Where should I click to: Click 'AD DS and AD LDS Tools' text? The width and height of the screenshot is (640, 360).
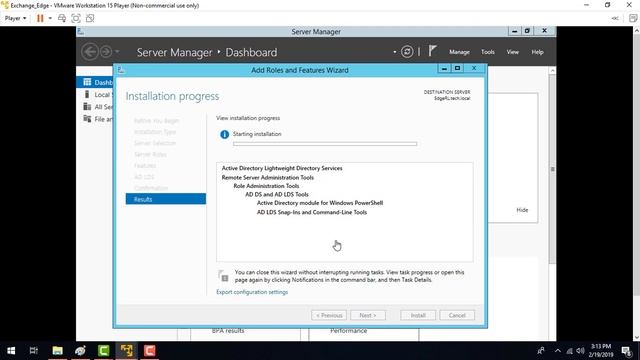pyautogui.click(x=277, y=194)
